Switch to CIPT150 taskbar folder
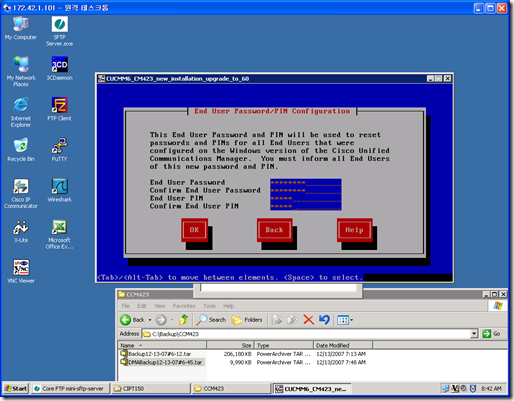Viewport: 514px width, 401px height. pos(150,388)
